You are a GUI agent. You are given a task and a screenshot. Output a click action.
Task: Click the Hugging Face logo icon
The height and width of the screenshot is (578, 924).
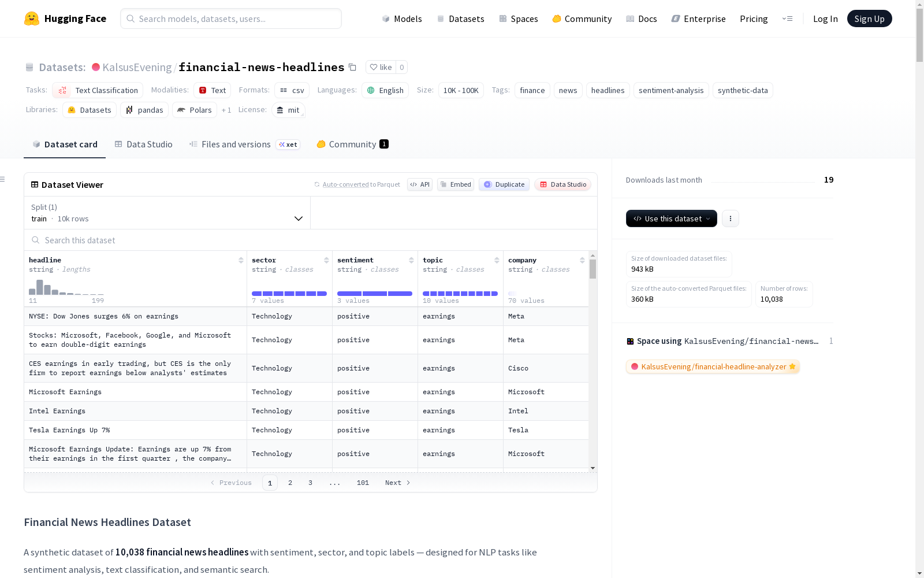pos(32,18)
